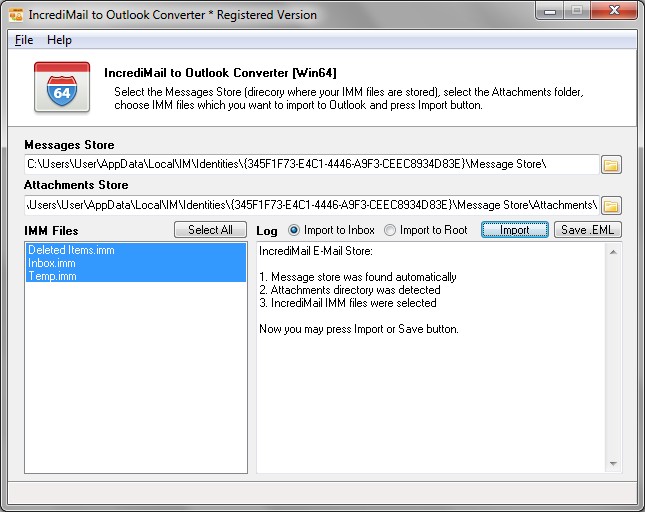The height and width of the screenshot is (512, 645).
Task: Open the Help menu
Action: pyautogui.click(x=59, y=40)
